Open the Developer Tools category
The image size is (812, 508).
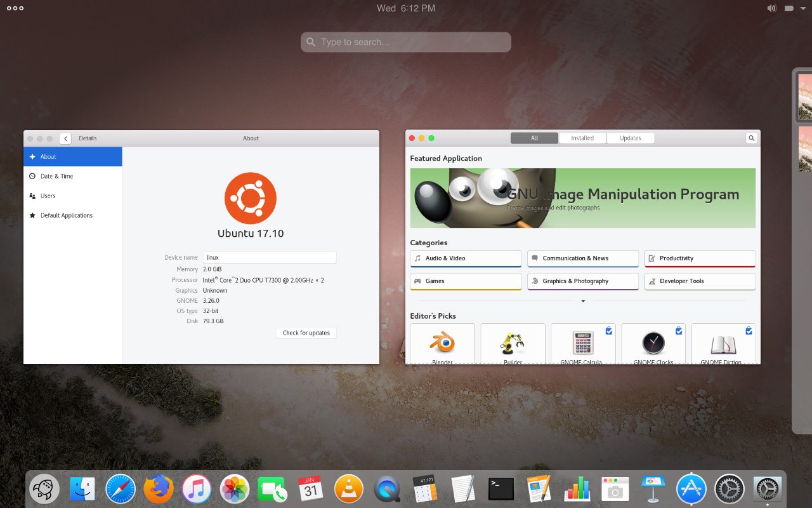point(700,281)
